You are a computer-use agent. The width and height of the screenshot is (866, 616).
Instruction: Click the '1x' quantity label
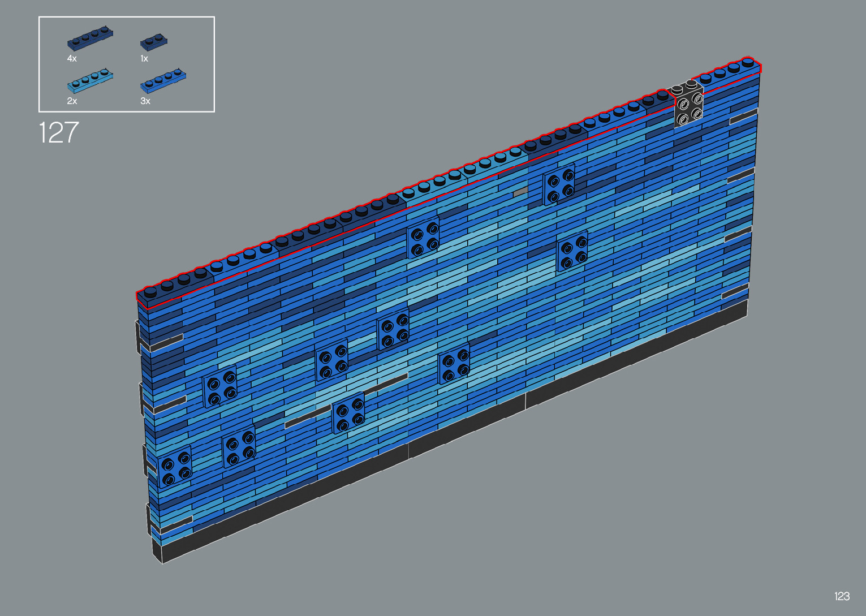point(144,58)
